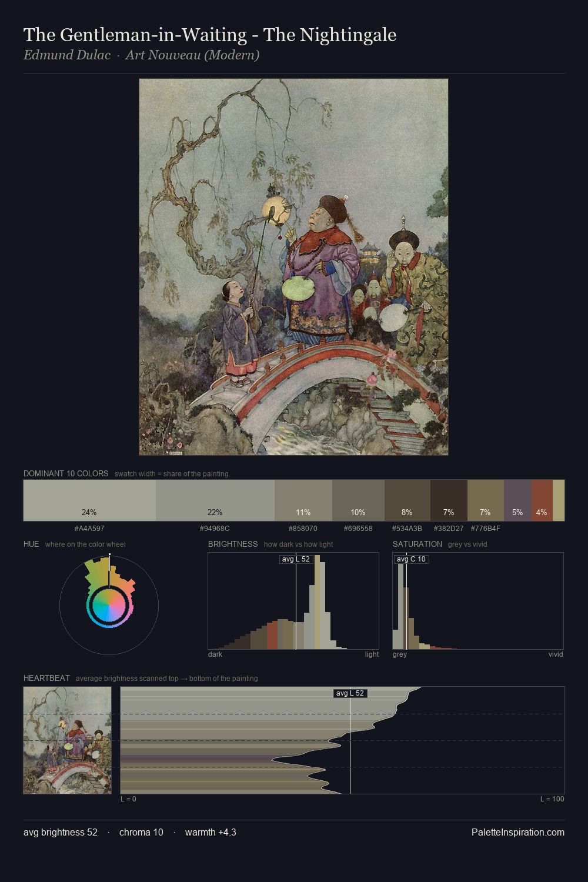Click the Heartbeat painting thumbnail
The height and width of the screenshot is (882, 588).
point(68,740)
